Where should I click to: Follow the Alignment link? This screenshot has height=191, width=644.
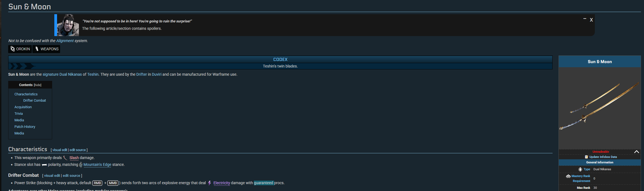[65, 41]
